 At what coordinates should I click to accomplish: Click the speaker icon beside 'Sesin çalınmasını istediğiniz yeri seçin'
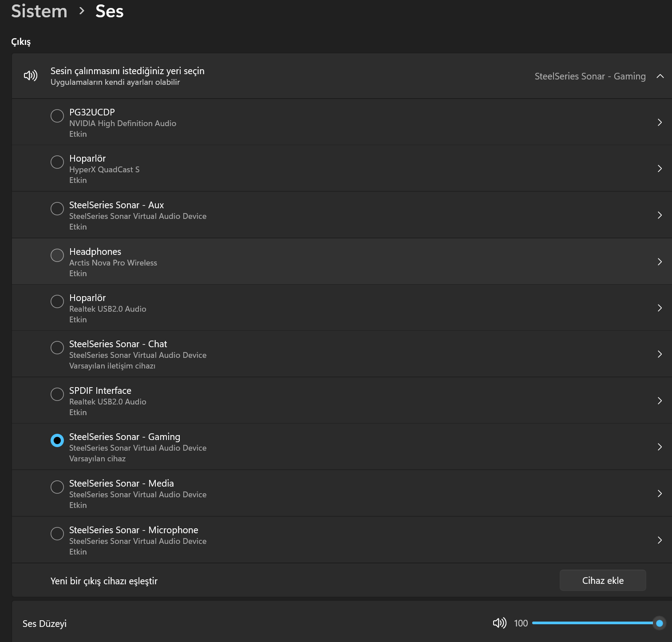click(x=31, y=76)
